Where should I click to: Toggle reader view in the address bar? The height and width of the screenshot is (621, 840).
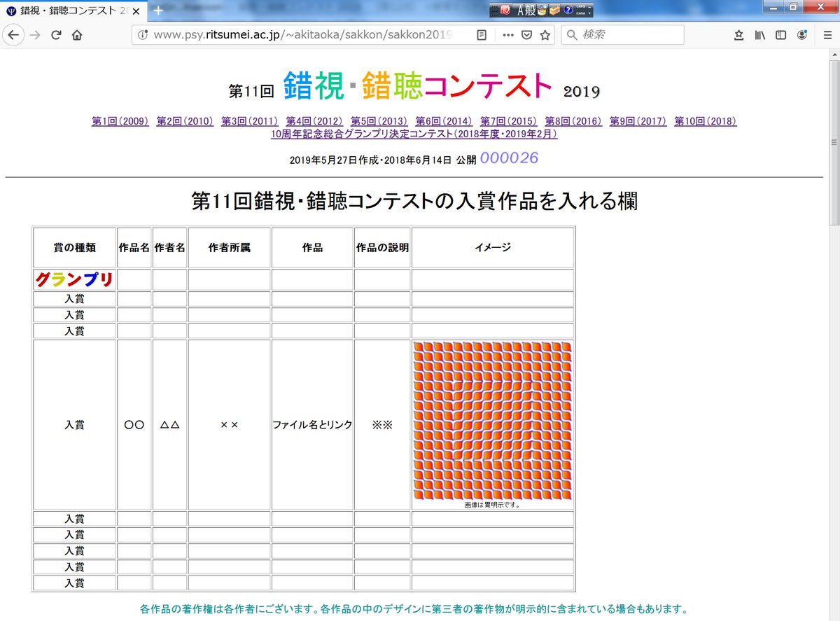point(482,35)
